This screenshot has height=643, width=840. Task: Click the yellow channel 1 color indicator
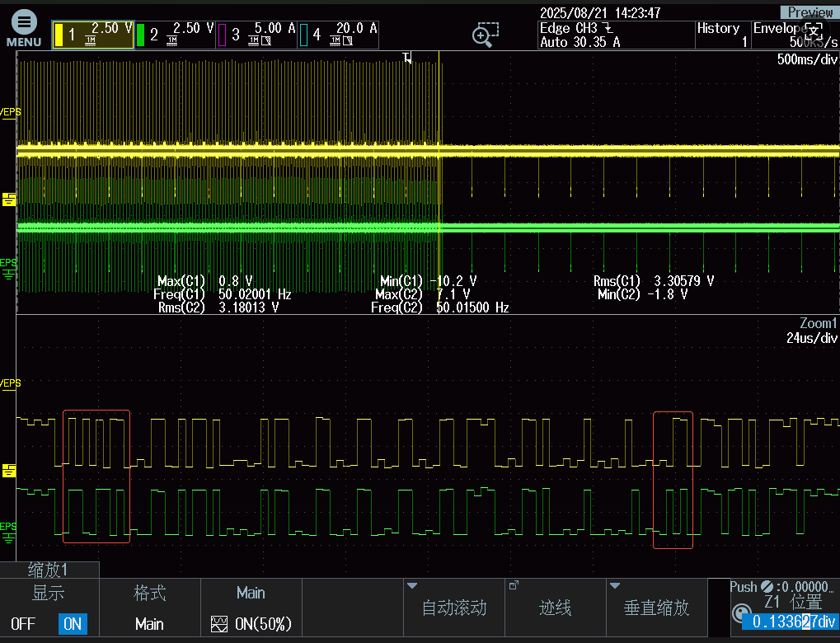click(x=59, y=35)
